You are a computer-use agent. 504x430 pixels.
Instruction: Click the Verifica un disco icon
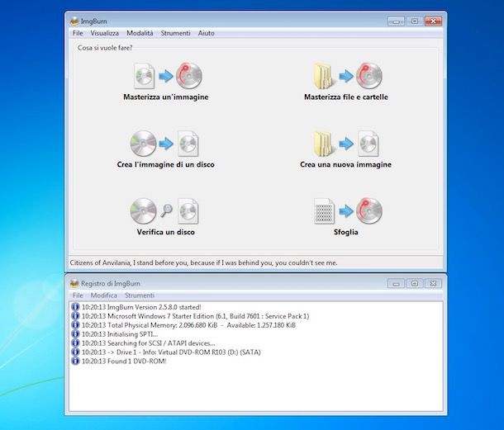164,211
